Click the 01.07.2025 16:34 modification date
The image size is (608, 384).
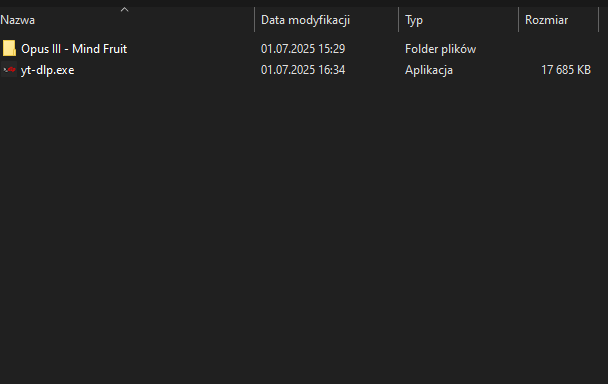click(x=303, y=70)
